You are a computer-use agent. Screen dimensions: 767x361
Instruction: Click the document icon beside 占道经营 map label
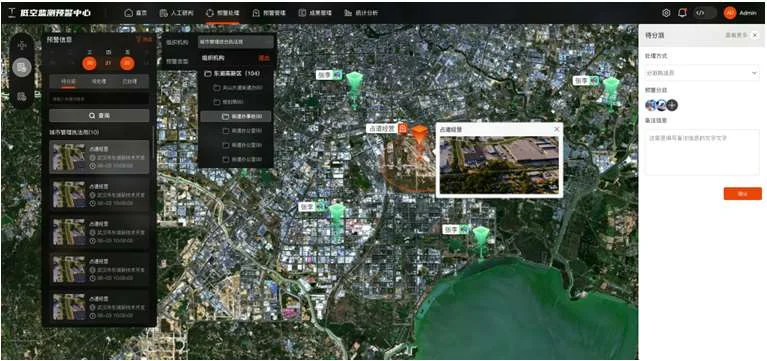tap(403, 129)
